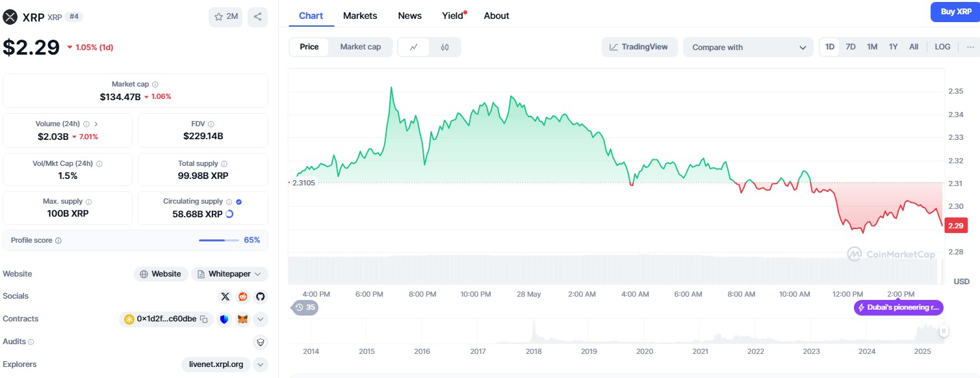980x378 pixels.
Task: Open the livenet.xrpl.org explorer link
Action: pyautogui.click(x=215, y=364)
